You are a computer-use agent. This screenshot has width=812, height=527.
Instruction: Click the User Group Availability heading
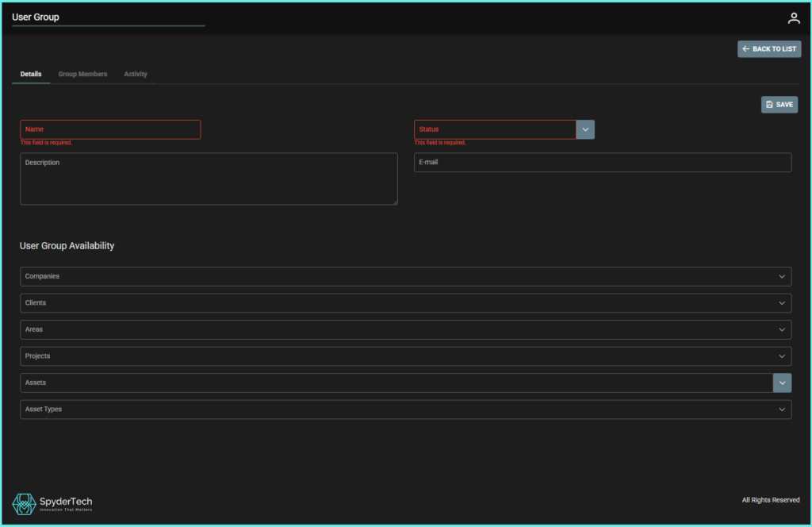[67, 245]
